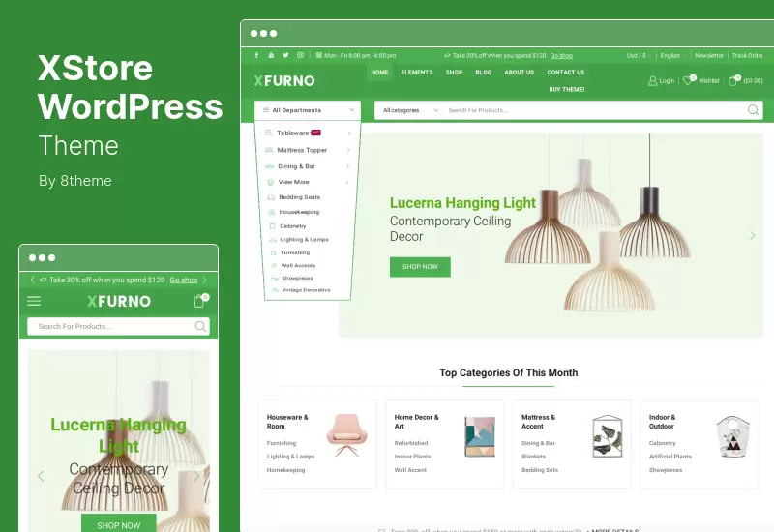This screenshot has width=774, height=532.
Task: Open the SHOP menu item
Action: point(454,72)
